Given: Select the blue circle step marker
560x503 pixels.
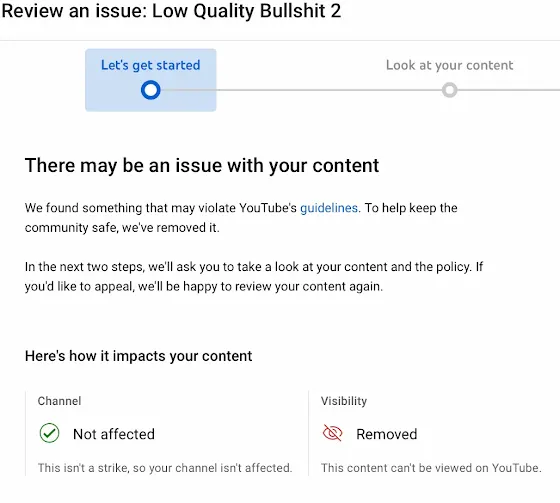Looking at the screenshot, I should pos(150,90).
